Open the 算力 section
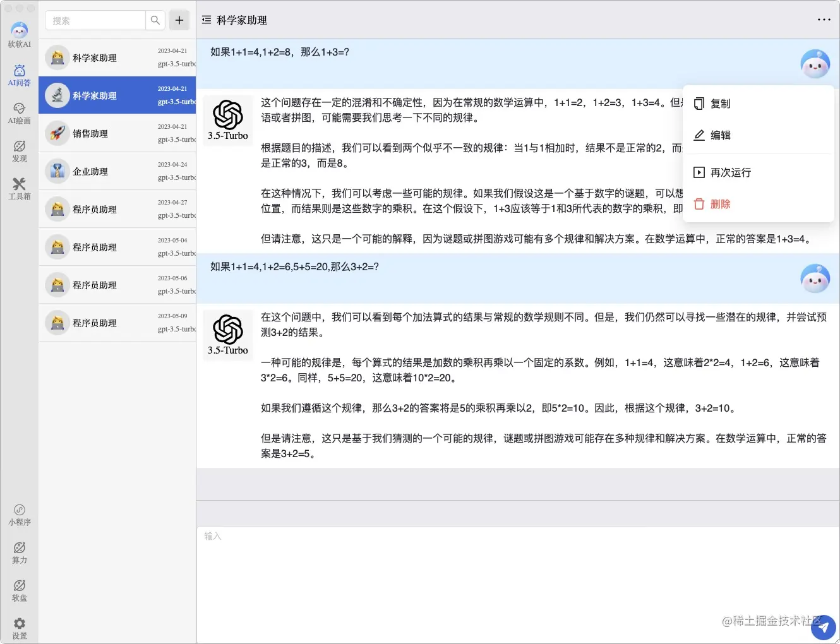 [19, 552]
